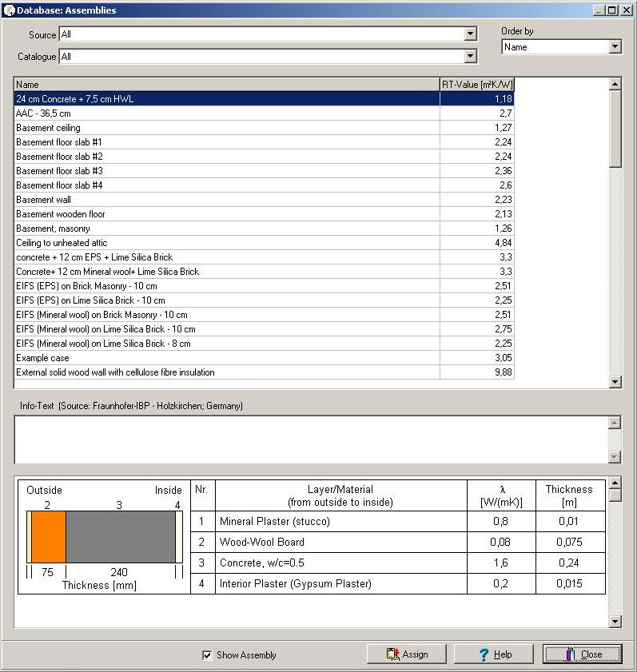Select the Basement, masonry row
Viewport: 637px width, 672px height.
click(264, 229)
